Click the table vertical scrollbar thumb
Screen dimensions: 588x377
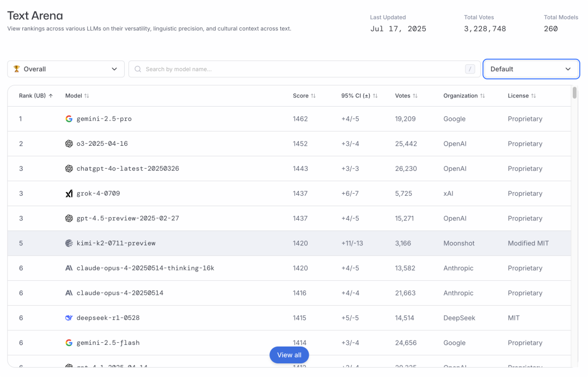pos(574,92)
